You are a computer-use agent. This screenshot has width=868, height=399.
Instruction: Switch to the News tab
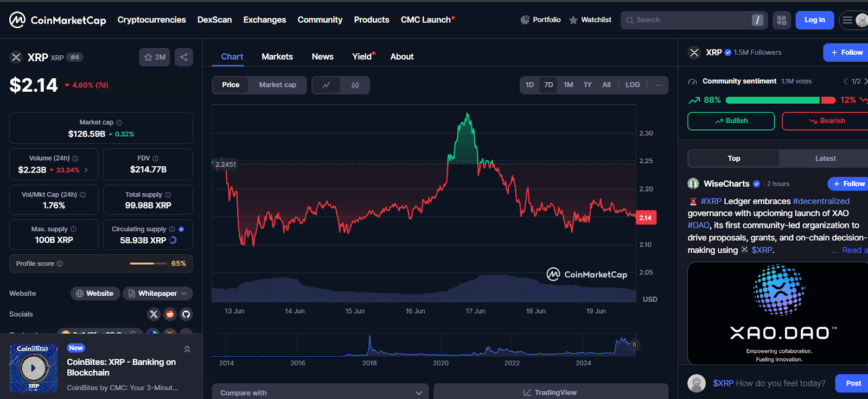coord(323,56)
